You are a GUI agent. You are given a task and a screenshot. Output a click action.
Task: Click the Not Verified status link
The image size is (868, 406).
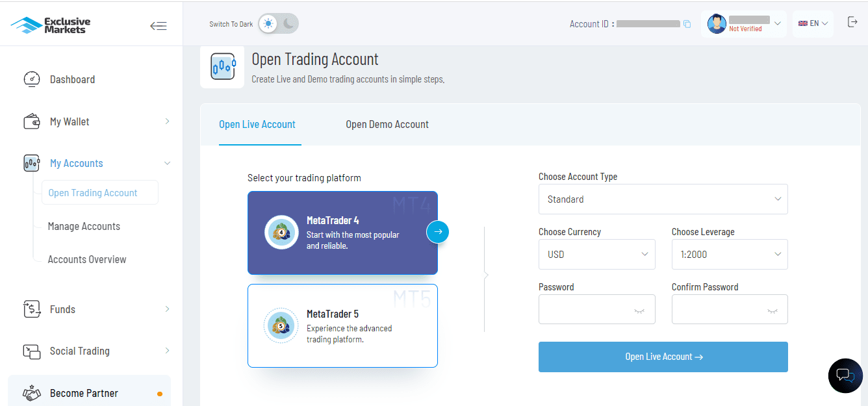pyautogui.click(x=745, y=29)
